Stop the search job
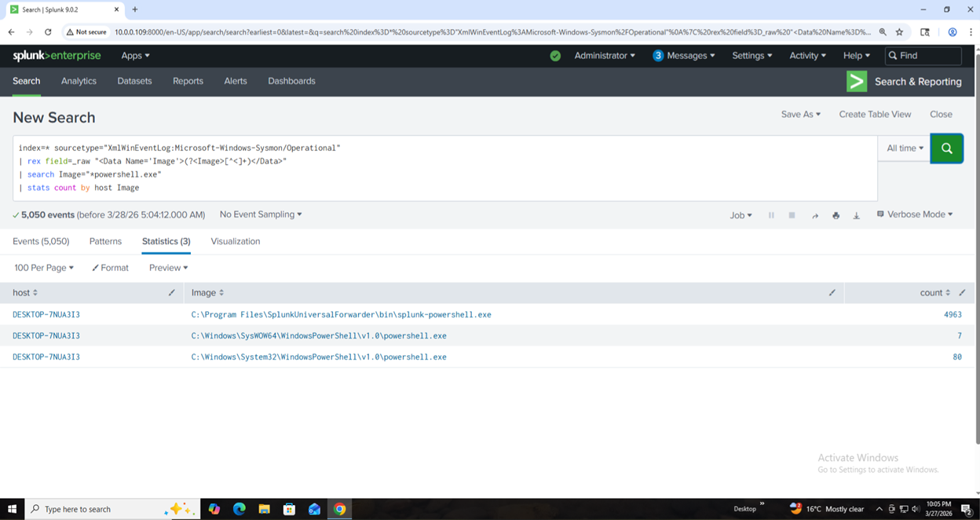The image size is (980, 520). click(793, 214)
